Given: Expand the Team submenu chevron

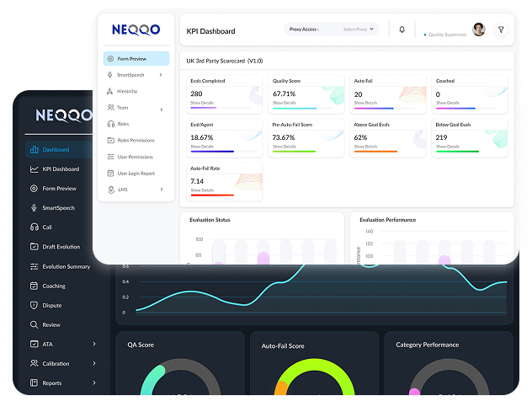Looking at the screenshot, I should pyautogui.click(x=162, y=110).
